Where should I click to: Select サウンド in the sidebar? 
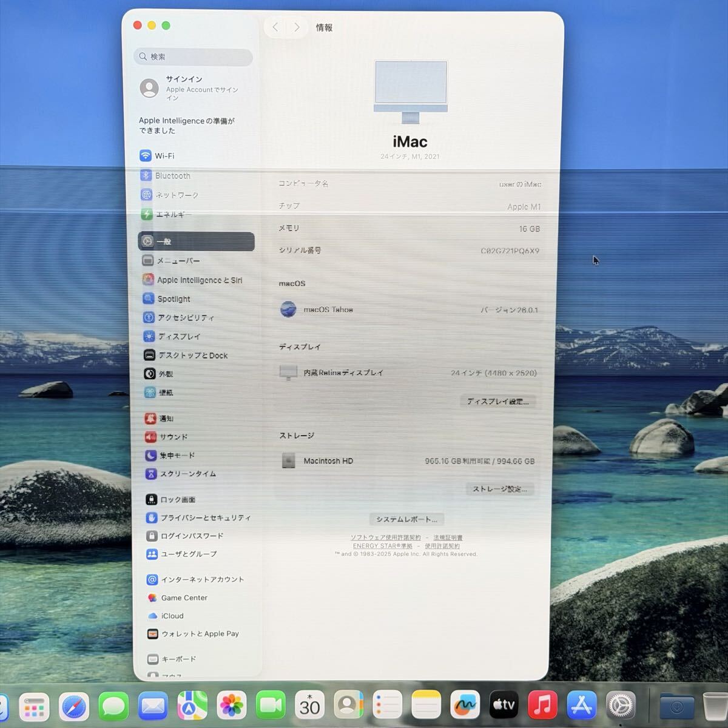(x=173, y=437)
